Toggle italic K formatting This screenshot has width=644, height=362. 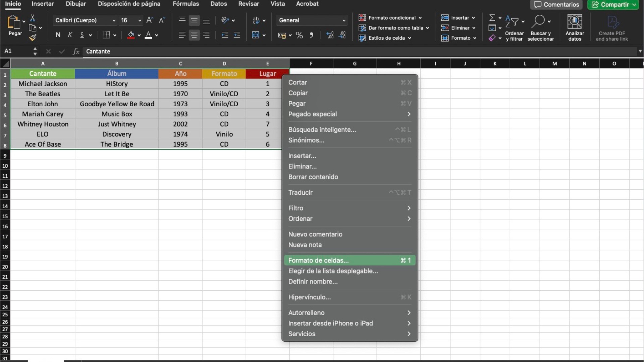point(70,35)
